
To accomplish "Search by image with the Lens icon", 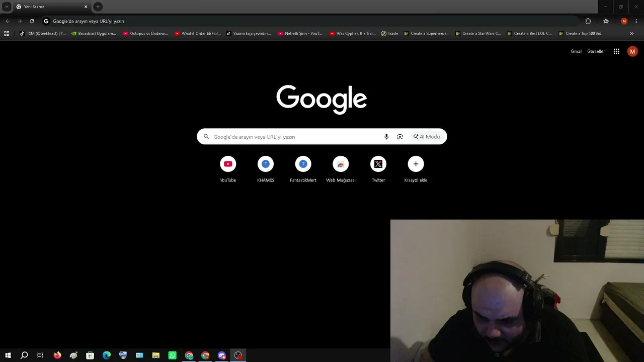I will 400,137.
